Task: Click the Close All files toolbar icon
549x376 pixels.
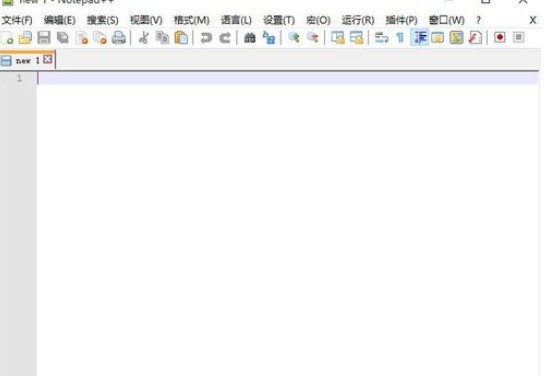Action: 100,38
